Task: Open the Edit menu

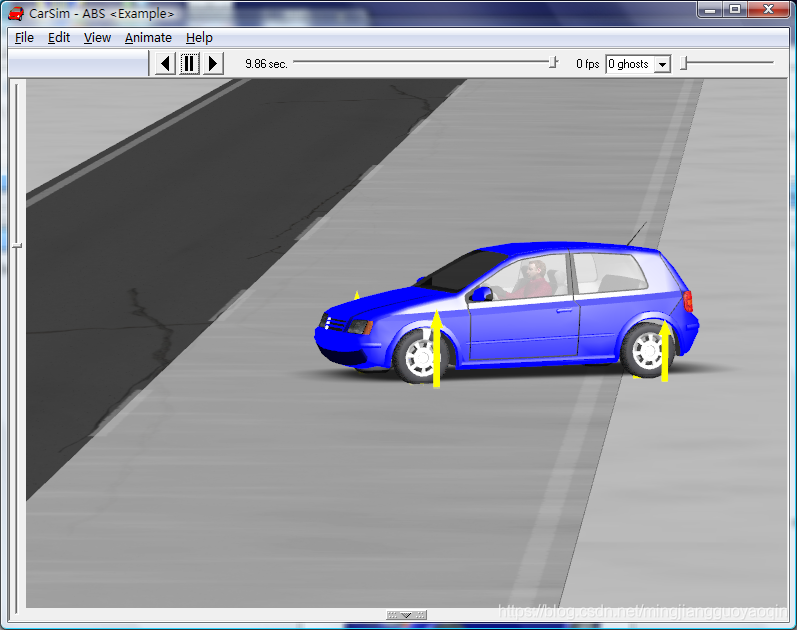Action: (x=59, y=38)
